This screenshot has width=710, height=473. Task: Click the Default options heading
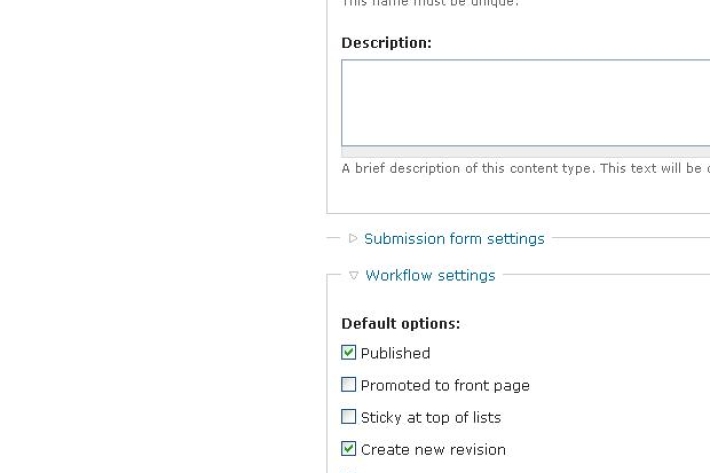pos(400,324)
